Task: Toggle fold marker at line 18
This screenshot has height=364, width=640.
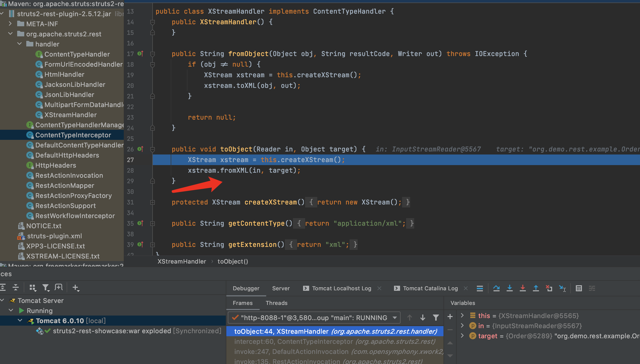Action: click(153, 65)
